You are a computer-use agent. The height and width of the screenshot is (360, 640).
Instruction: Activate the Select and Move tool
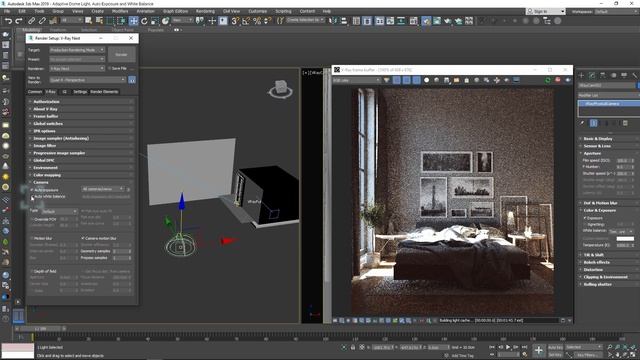tap(133, 21)
